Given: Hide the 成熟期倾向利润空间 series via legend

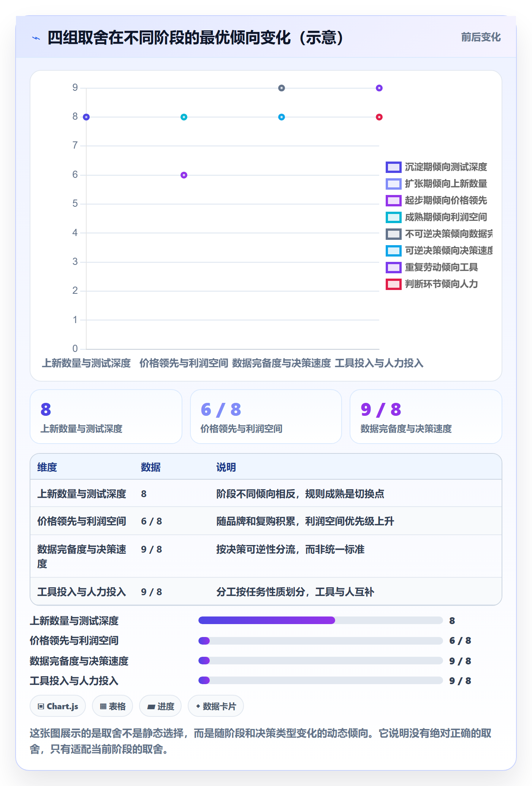Looking at the screenshot, I should pos(436,217).
